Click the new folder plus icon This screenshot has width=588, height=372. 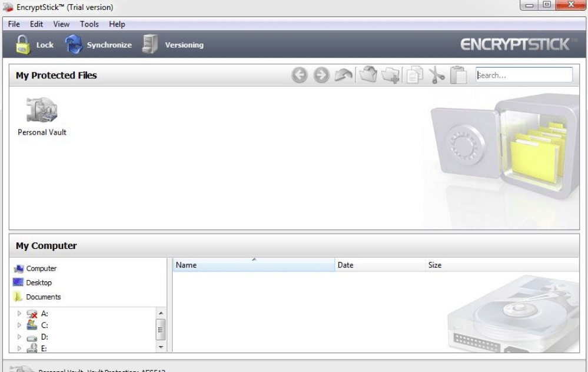tap(390, 75)
